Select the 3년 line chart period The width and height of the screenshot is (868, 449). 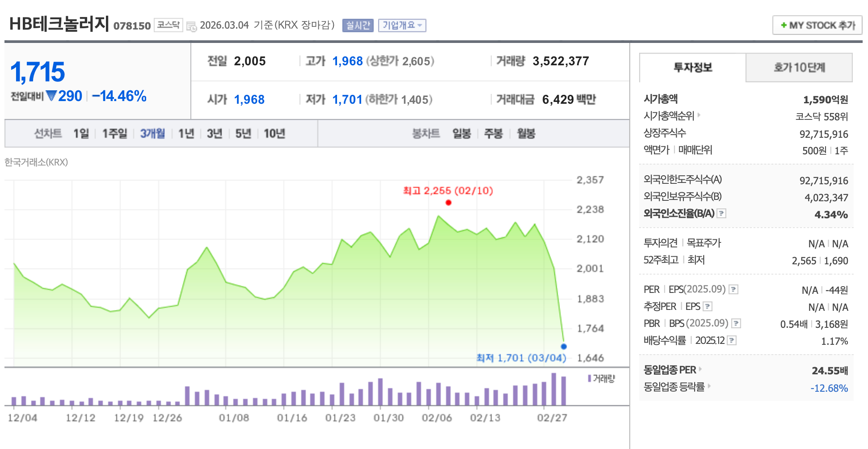tap(215, 133)
